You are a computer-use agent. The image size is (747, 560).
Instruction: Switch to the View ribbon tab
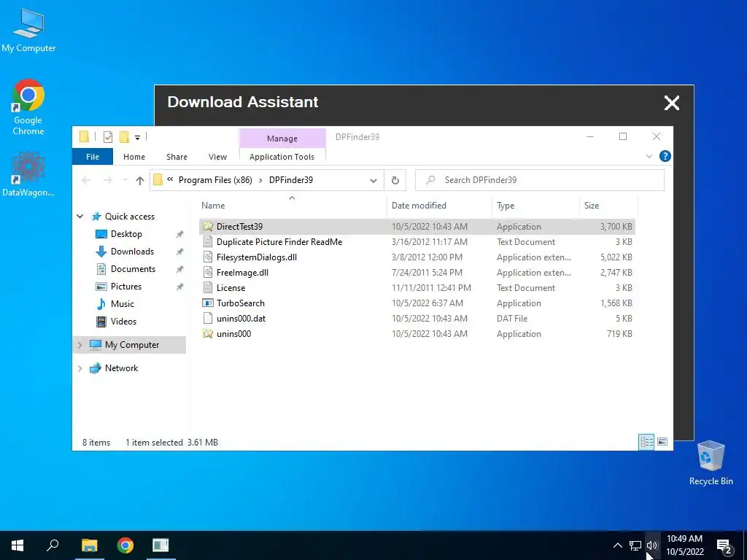pos(217,157)
